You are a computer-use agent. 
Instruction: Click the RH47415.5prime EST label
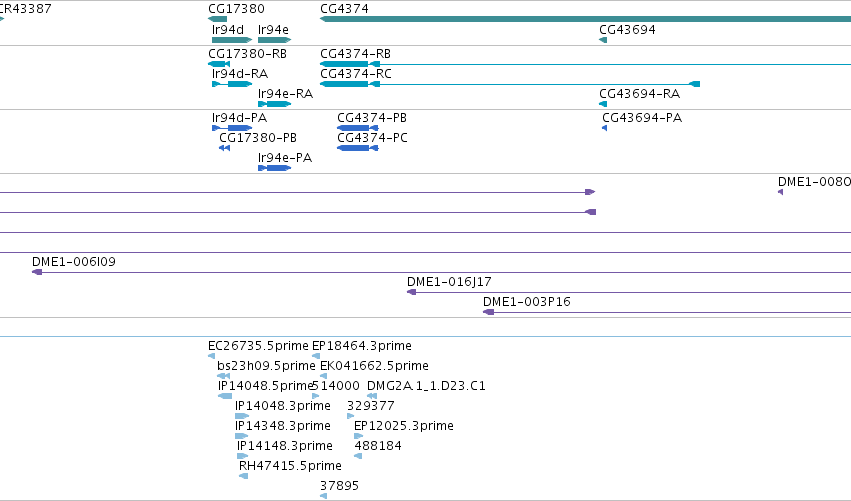[x=290, y=466]
